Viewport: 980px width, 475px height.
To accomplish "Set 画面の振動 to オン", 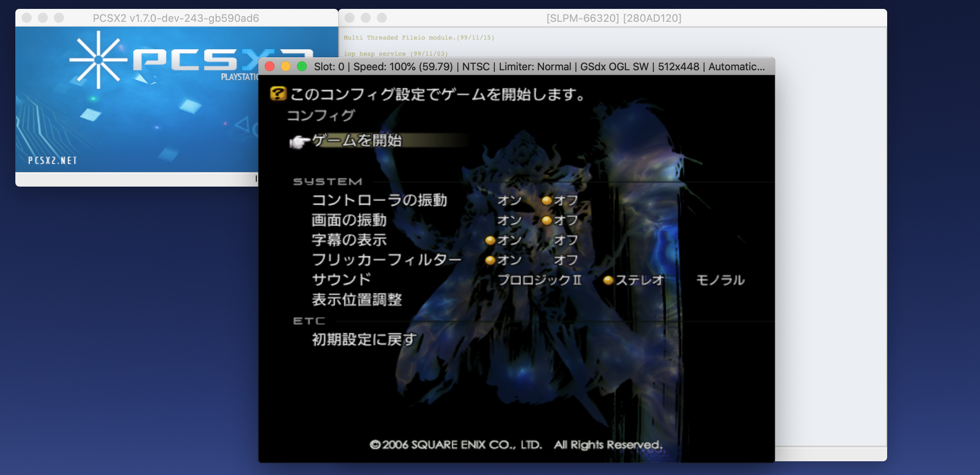I will point(509,220).
